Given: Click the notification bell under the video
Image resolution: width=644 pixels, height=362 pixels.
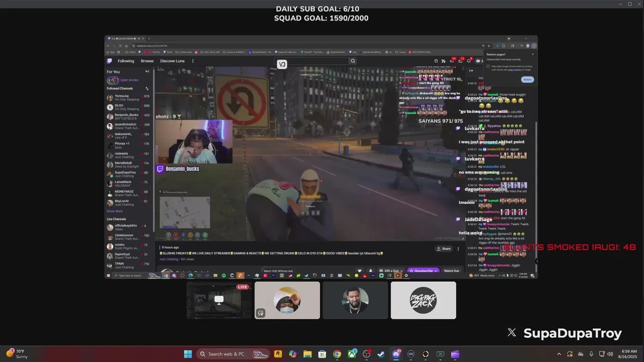Looking at the screenshot, I should [x=371, y=271].
